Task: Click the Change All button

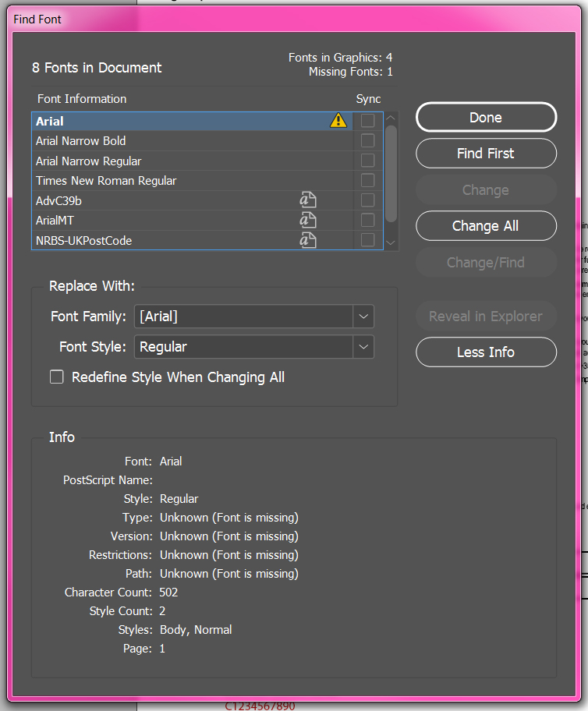Action: pyautogui.click(x=486, y=226)
